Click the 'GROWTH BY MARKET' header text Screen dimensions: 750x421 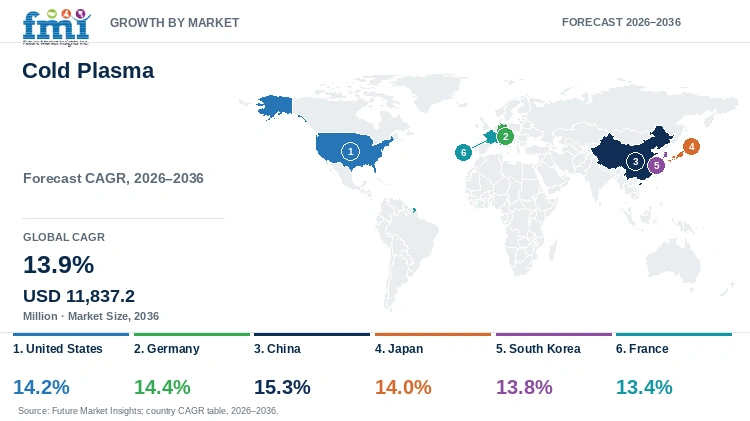(175, 22)
